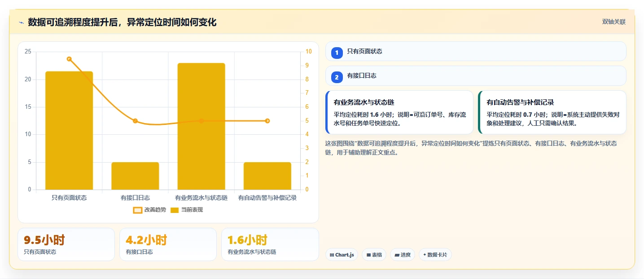
Task: Click the 表格 tag chip
Action: (374, 255)
